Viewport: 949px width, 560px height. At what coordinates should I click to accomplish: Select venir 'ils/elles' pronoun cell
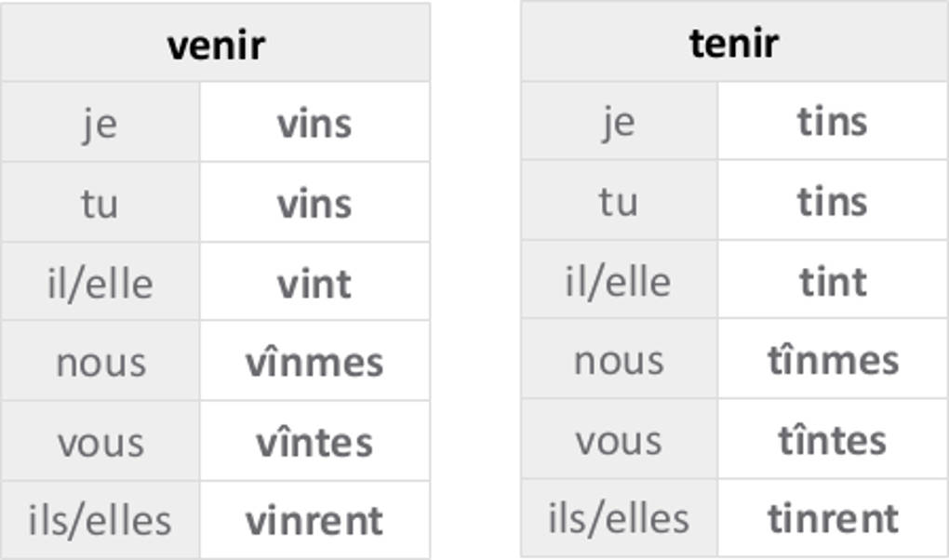pyautogui.click(x=100, y=520)
